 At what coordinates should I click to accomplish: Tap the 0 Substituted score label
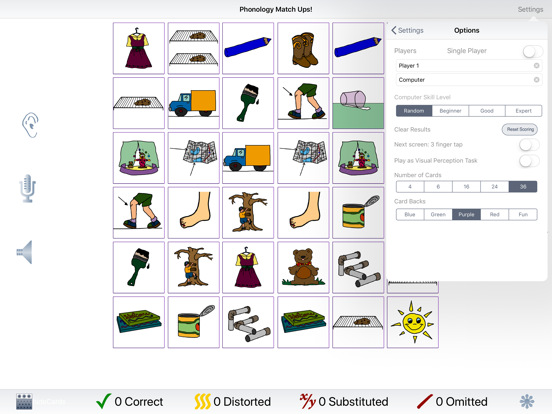[x=353, y=402]
